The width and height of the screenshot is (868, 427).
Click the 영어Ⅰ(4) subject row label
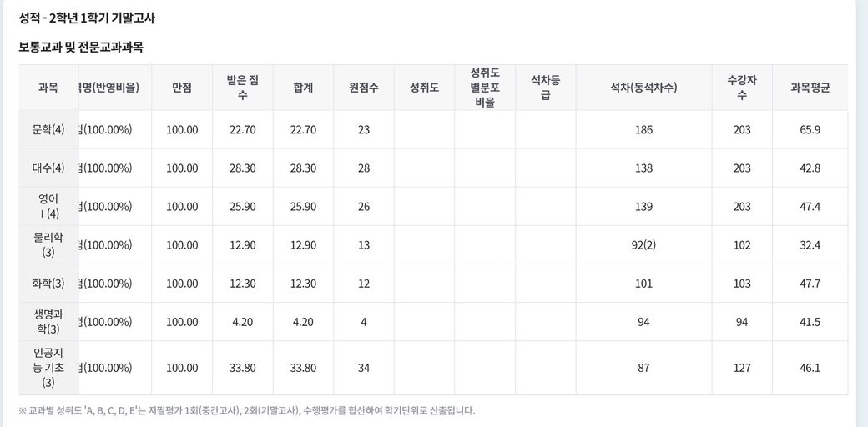(48, 206)
